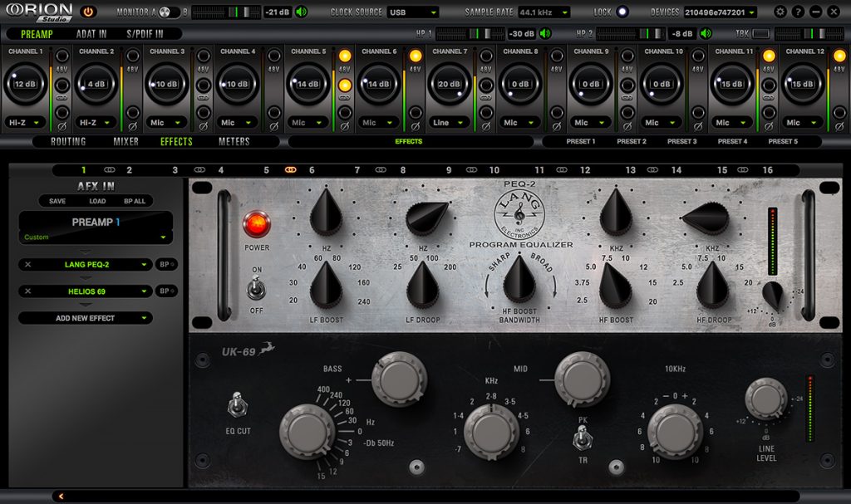Switch to the ADAT IN tab
851x504 pixels.
91,34
